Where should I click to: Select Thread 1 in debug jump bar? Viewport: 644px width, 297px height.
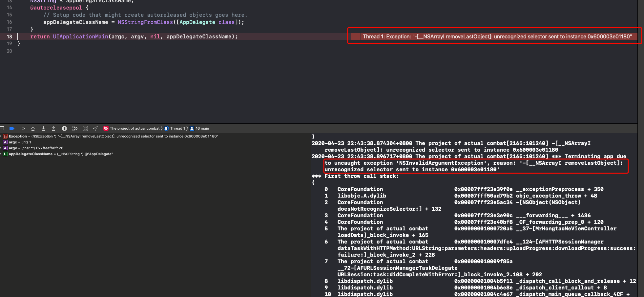point(175,128)
